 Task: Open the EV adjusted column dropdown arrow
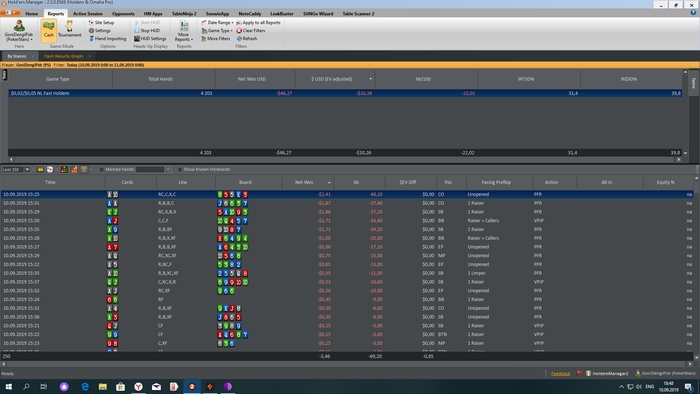coord(370,79)
